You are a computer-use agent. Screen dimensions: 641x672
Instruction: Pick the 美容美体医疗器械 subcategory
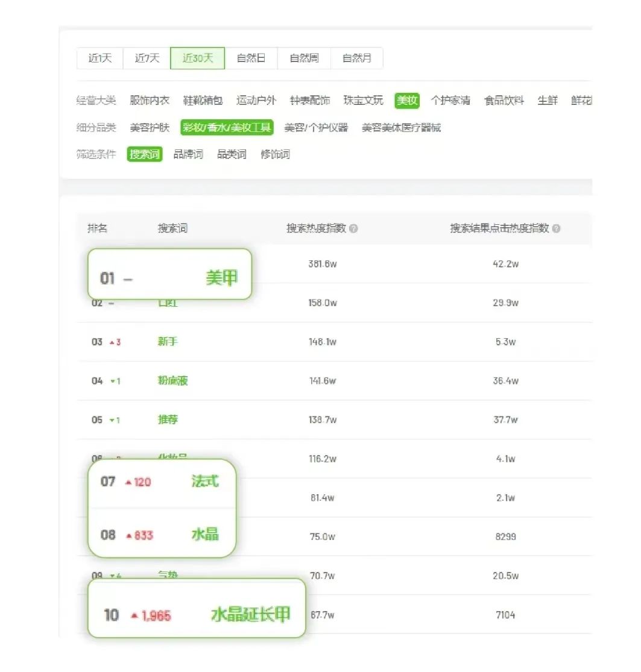[x=402, y=127]
